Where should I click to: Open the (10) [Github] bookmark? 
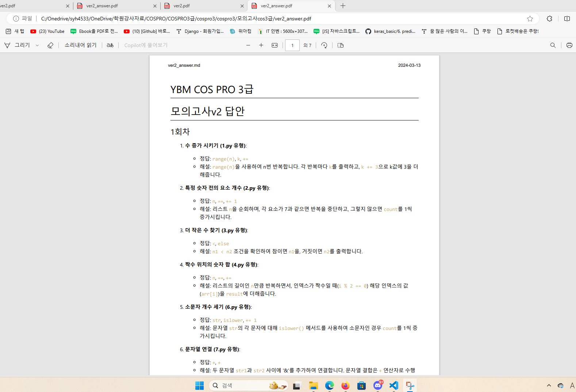[147, 31]
